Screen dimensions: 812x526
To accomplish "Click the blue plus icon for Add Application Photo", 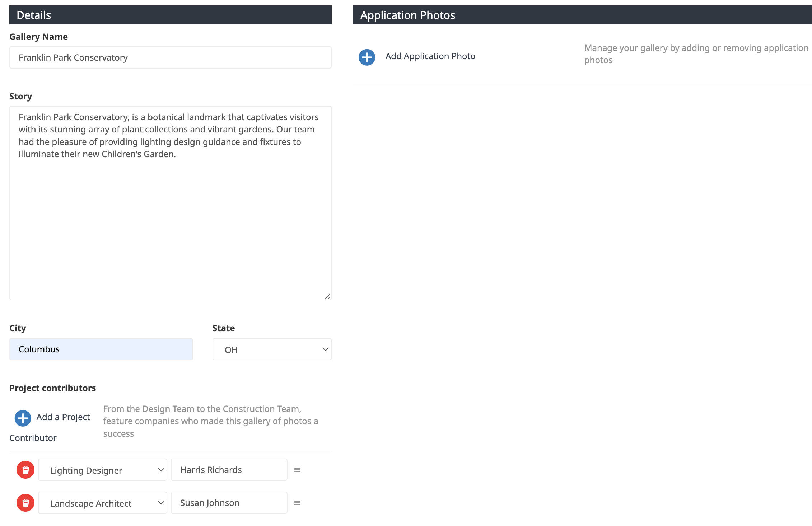I will click(x=367, y=57).
